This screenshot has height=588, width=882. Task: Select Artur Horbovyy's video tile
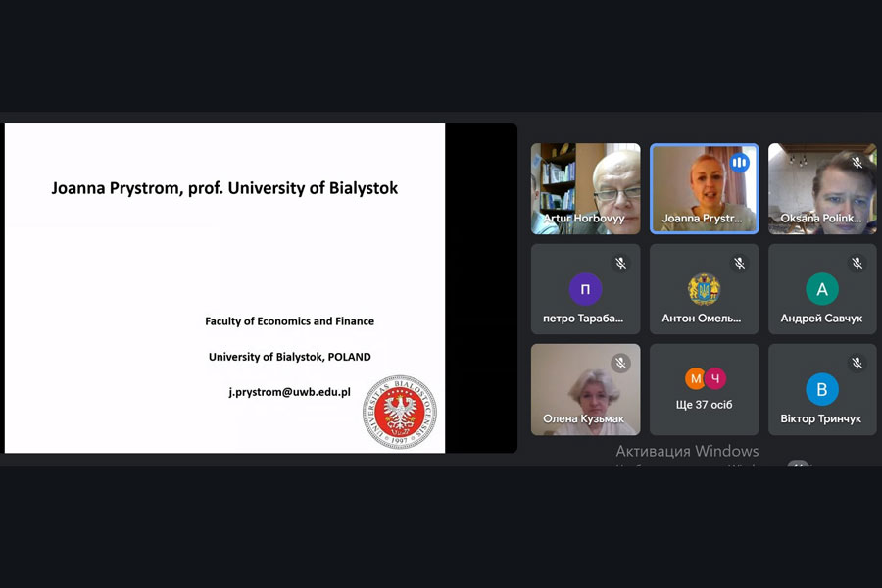pos(586,188)
